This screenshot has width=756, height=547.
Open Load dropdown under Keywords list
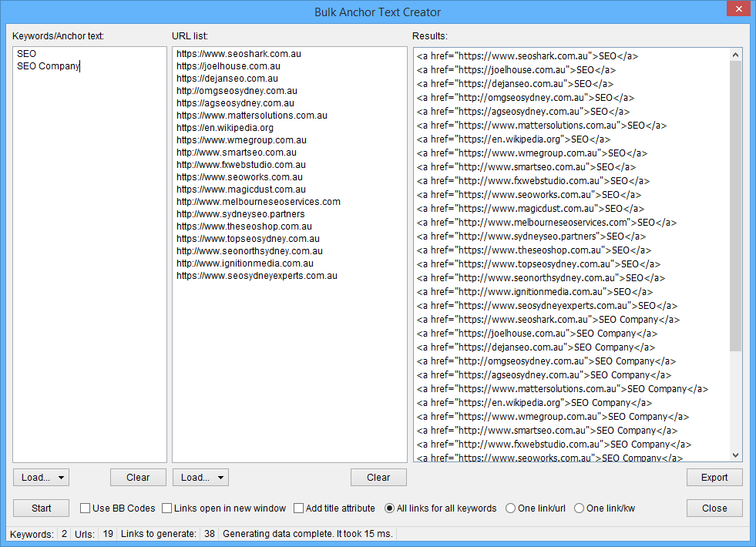click(x=41, y=478)
